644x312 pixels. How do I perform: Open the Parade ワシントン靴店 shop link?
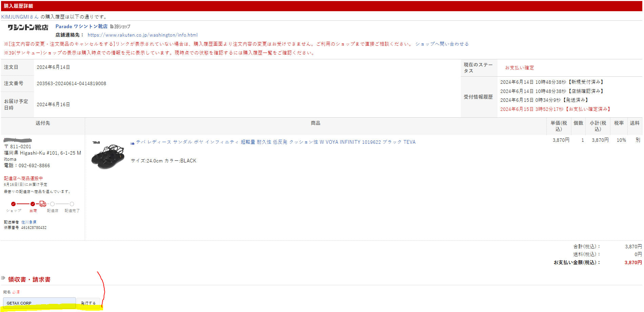click(81, 26)
